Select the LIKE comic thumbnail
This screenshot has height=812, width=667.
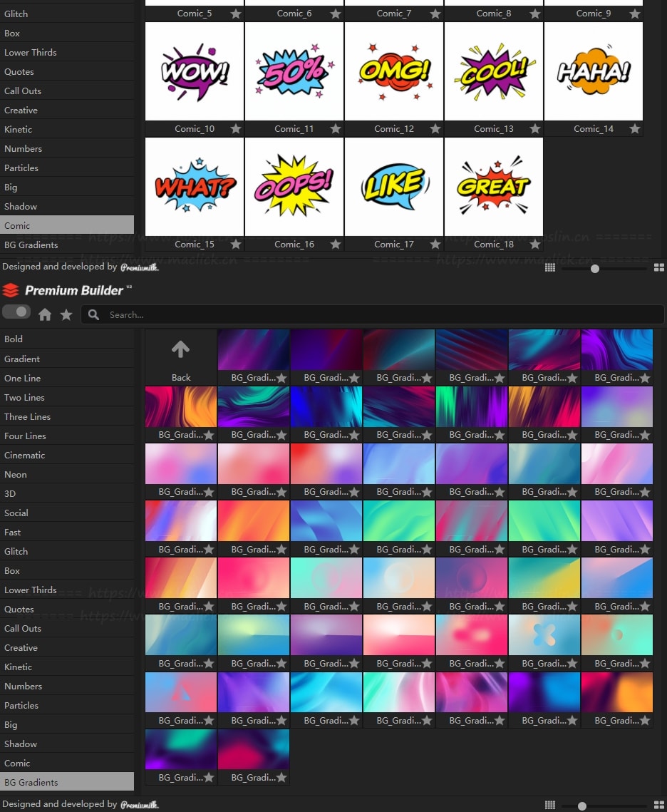pos(394,187)
